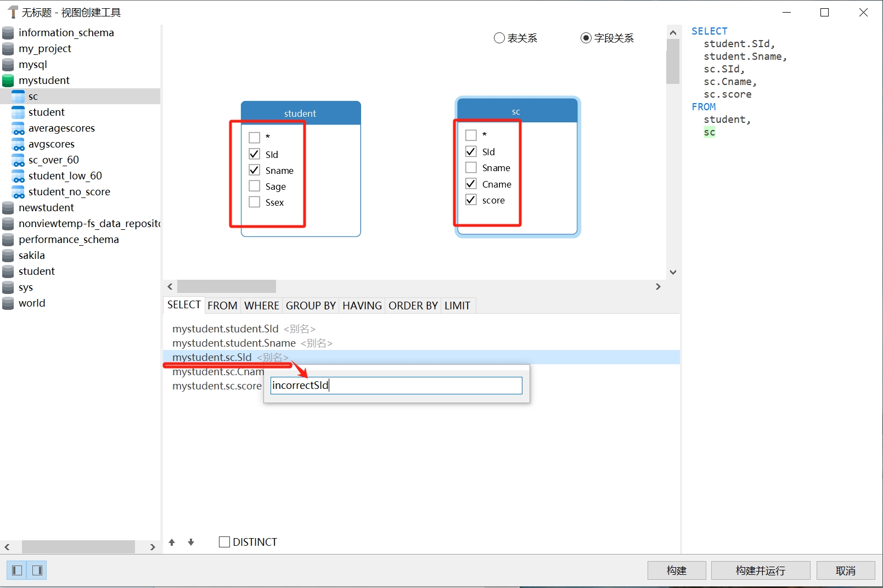The height and width of the screenshot is (588, 883).
Task: Toggle the left panel layout icon
Action: (17, 570)
